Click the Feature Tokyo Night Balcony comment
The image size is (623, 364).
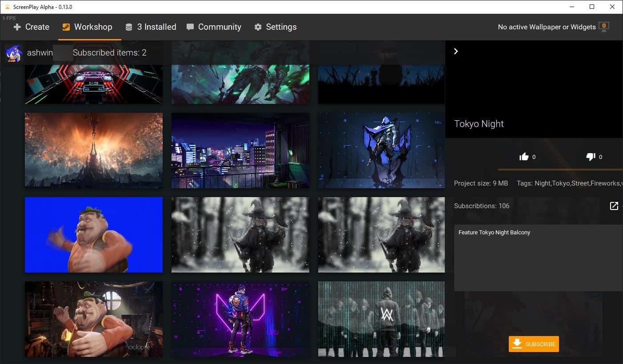click(x=494, y=232)
